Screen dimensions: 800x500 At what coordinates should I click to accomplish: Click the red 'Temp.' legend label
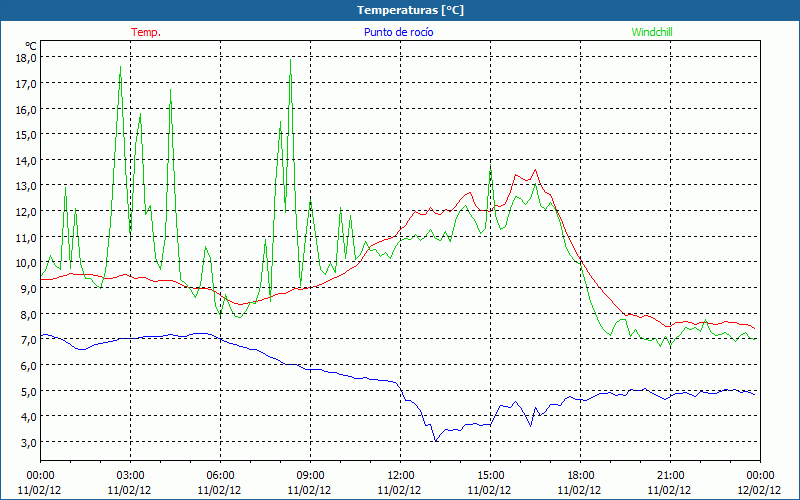point(146,32)
